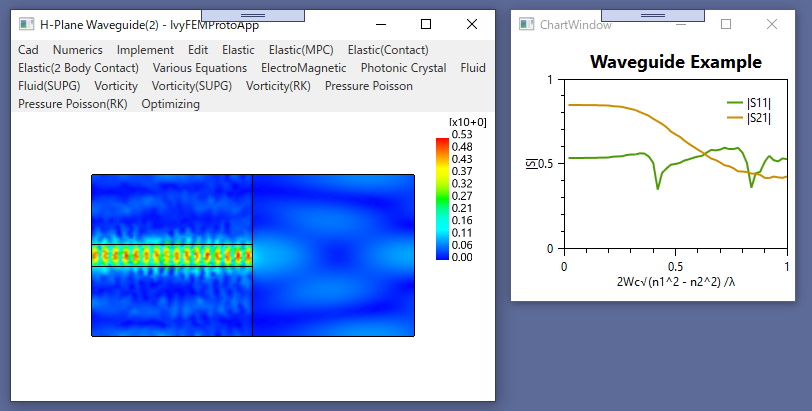Screen dimensions: 812x411
Task: Open the Elastic(2 Body Contact) menu
Action: pyautogui.click(x=78, y=68)
